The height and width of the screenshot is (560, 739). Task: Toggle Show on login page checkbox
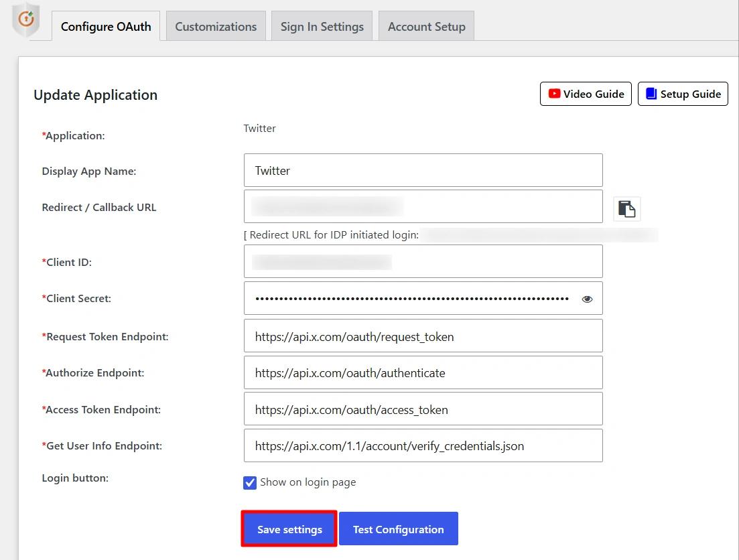pos(250,483)
